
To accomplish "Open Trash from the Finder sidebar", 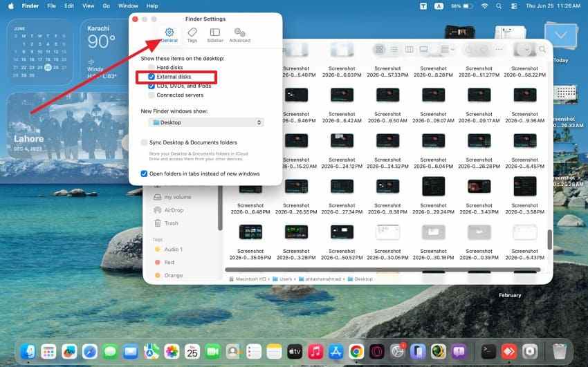I will coord(167,223).
